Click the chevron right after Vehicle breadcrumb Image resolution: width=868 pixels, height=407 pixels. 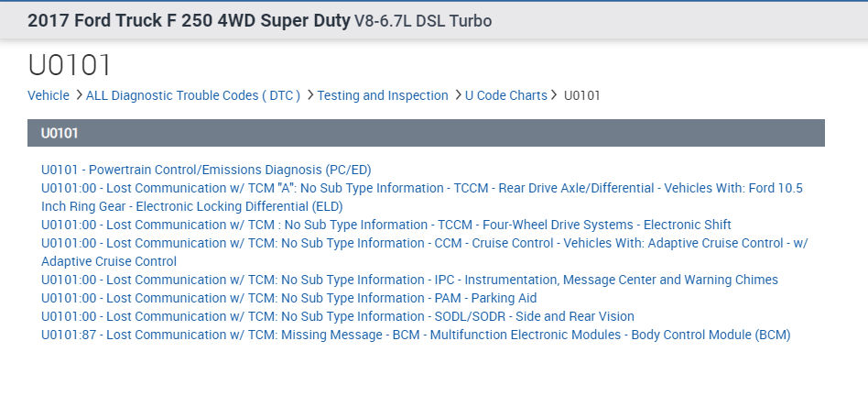coord(78,95)
